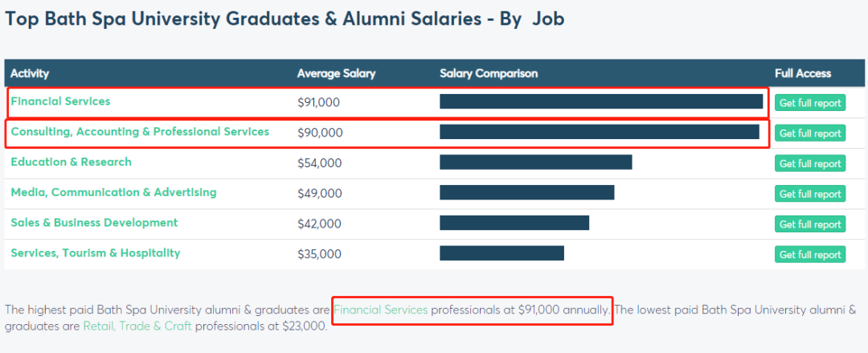Click Retail, Trade & Craft link
The height and width of the screenshot is (353, 868).
tap(137, 326)
